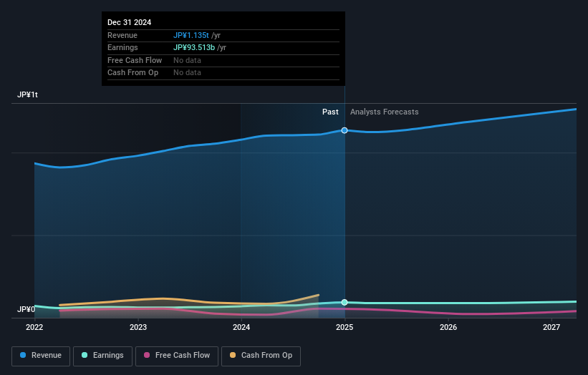Viewport: 588px width, 375px height.
Task: Click the 2026 x-axis label
Action: pos(448,327)
